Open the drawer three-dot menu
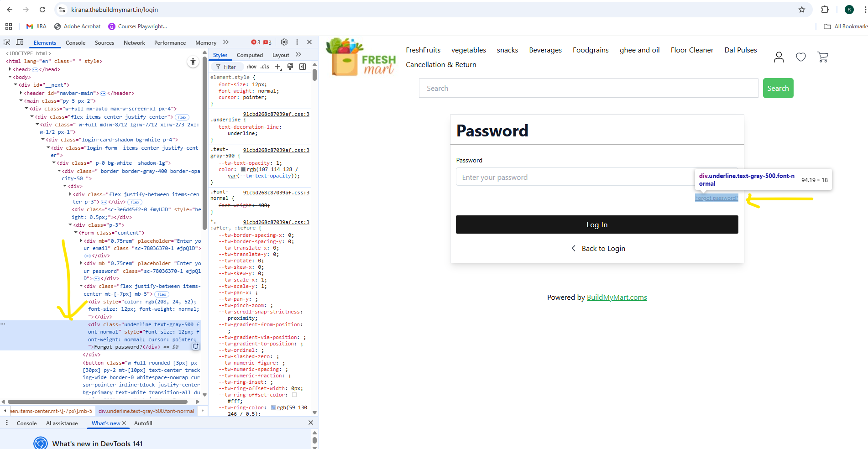 [x=6, y=423]
